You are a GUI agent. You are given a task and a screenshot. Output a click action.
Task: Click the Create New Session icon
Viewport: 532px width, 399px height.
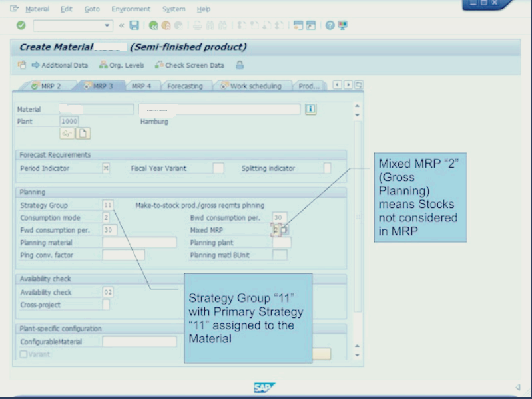(x=298, y=25)
